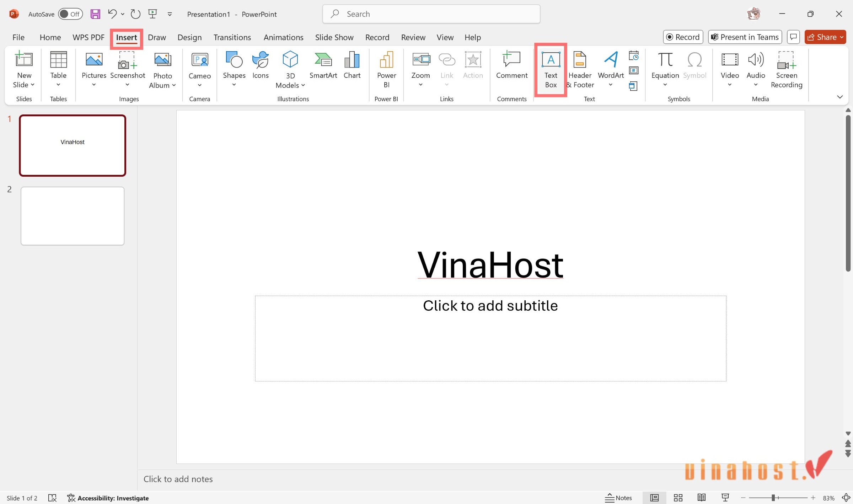Screen dimensions: 853x504
Task: Add a Comment to the slide
Action: [x=511, y=66]
